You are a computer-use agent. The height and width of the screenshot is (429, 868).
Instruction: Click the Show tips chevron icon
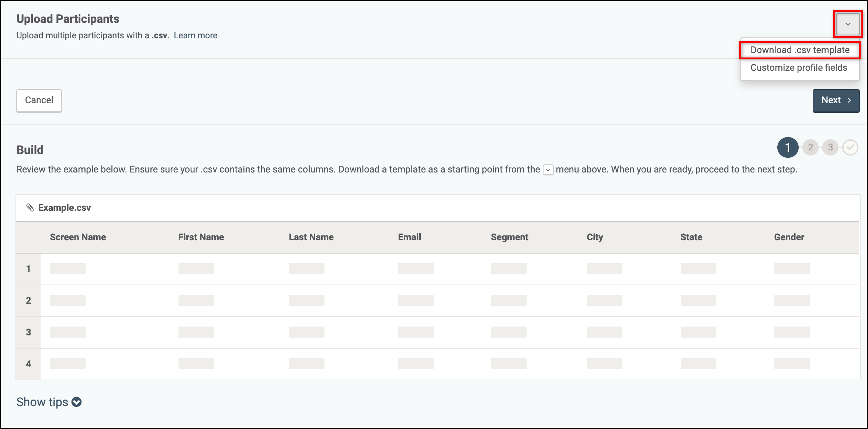[77, 402]
